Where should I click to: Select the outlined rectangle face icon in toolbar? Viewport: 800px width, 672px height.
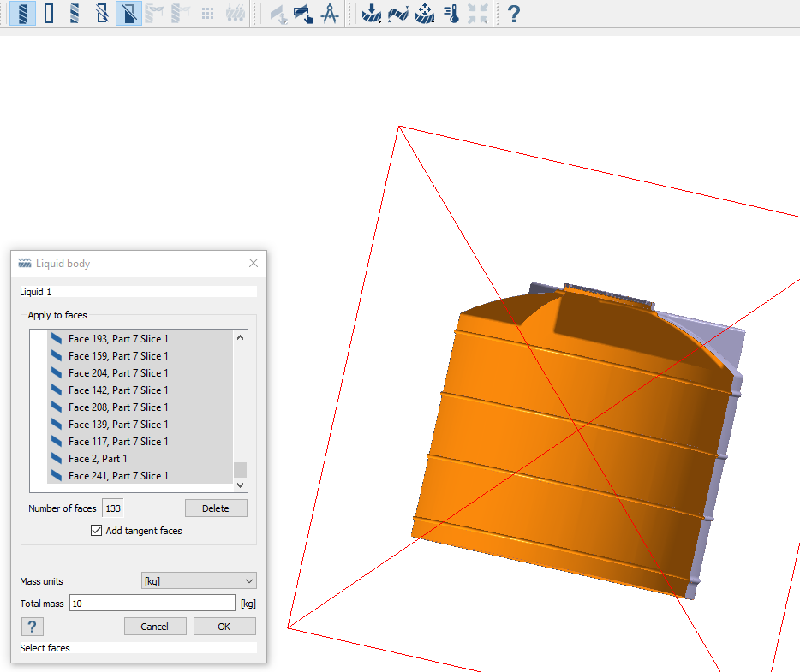[49, 14]
